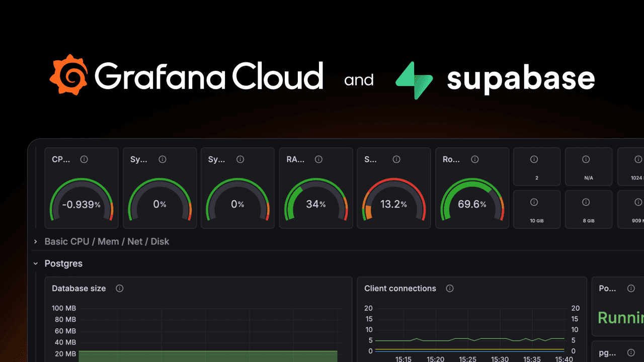Select the Postgres row title
Screen dimensions: 644x362
click(x=63, y=263)
